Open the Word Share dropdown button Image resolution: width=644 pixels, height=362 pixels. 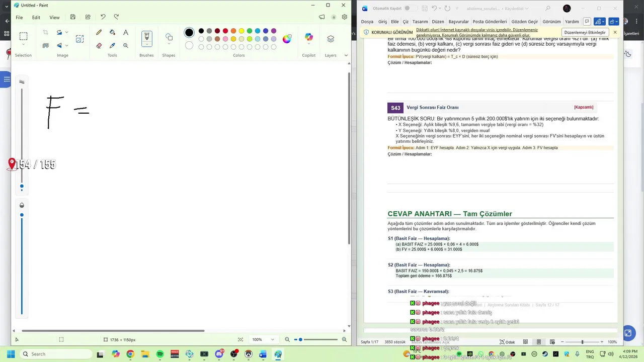pyautogui.click(x=614, y=22)
